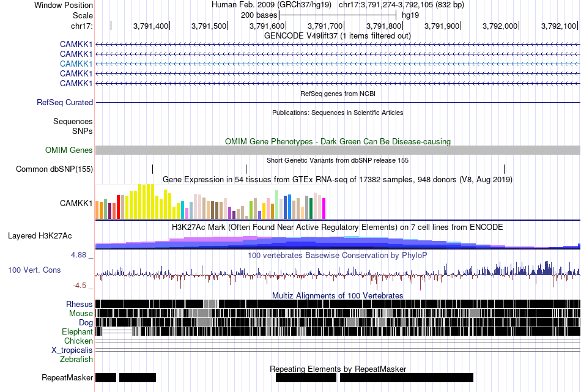Screen dimensions: 581x392
Task: Select dbSNP variant mark just before 3,791,400
Action: [153, 169]
